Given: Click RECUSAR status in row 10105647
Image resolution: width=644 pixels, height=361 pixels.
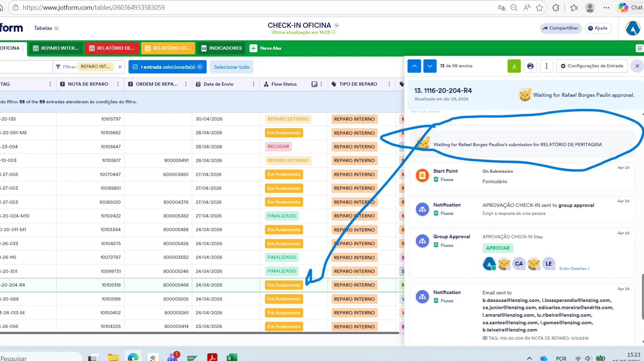Looking at the screenshot, I should (278, 146).
